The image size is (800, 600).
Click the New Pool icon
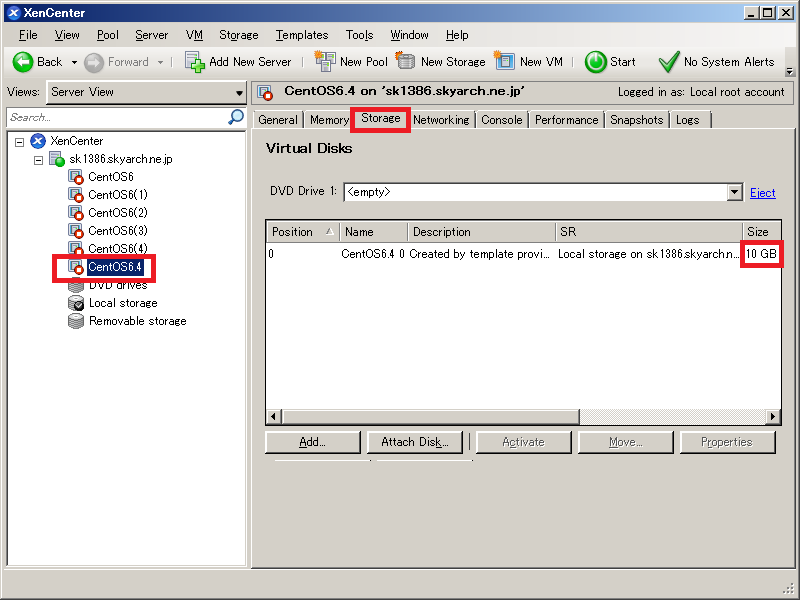point(324,61)
